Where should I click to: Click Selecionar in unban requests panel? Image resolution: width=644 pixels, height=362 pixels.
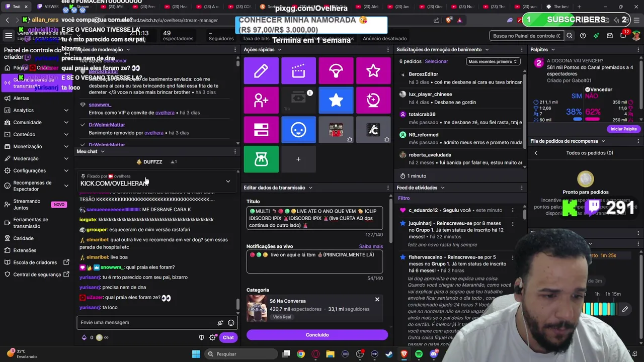(x=436, y=61)
